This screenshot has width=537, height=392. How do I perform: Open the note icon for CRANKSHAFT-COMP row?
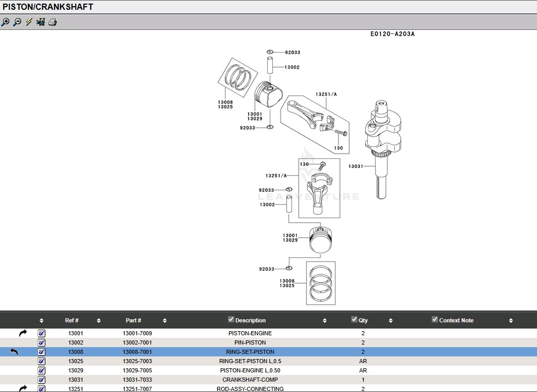click(x=42, y=380)
